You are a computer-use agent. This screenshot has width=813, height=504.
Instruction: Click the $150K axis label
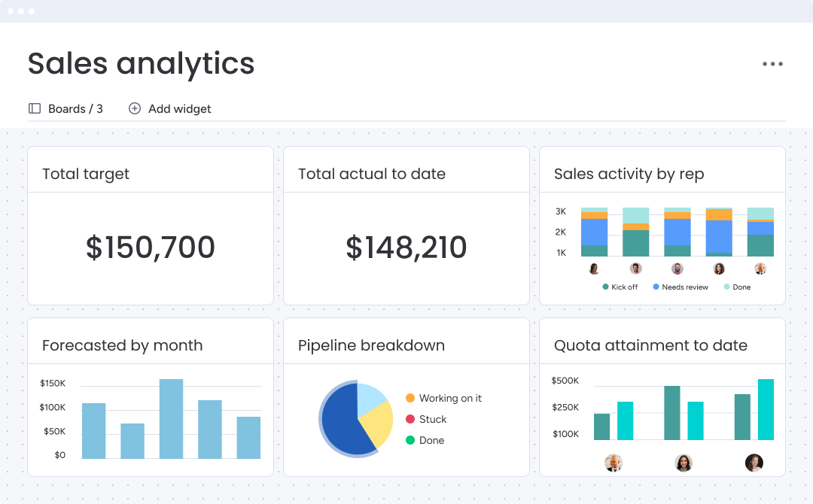(x=53, y=384)
